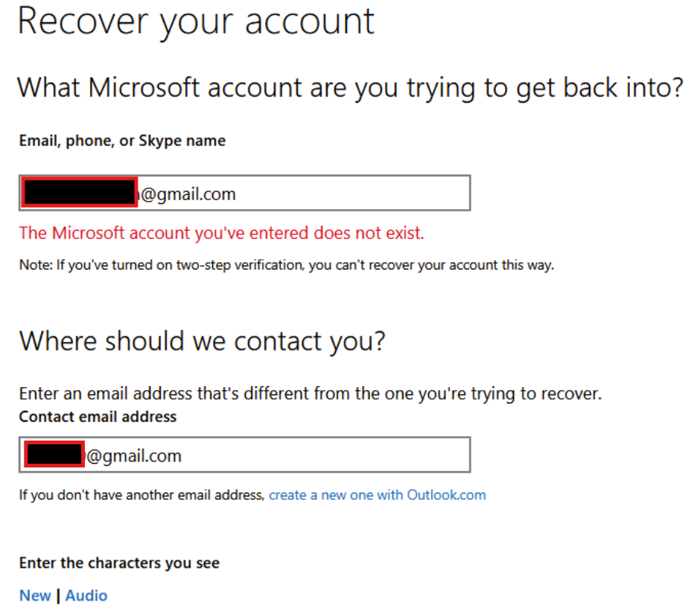The height and width of the screenshot is (611, 700).
Task: Click the Email, phone, or Skype name field
Action: [245, 193]
